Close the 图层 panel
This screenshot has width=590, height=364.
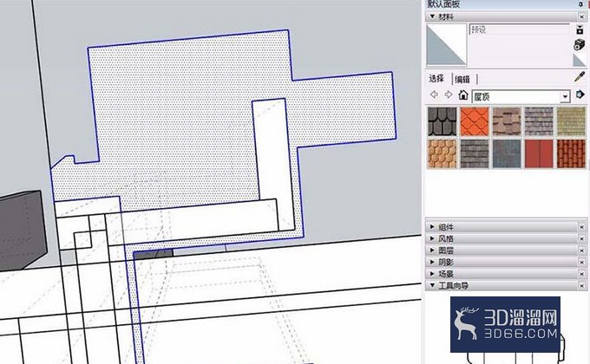click(581, 250)
